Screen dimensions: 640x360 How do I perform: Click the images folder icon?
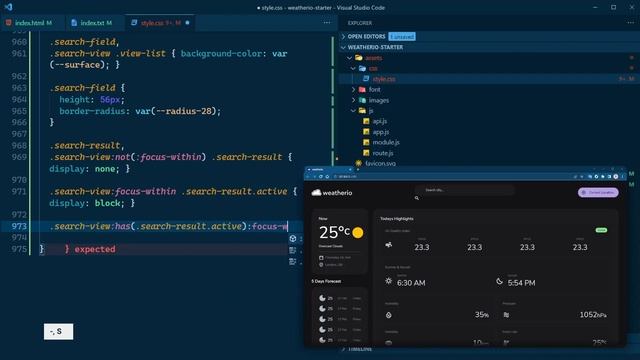point(362,100)
